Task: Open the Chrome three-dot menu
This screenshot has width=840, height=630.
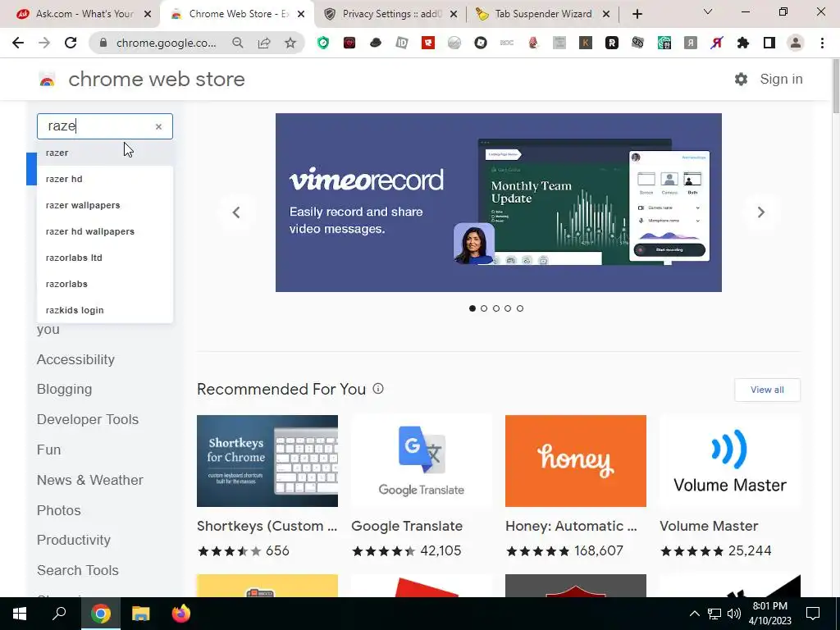Action: [822, 43]
